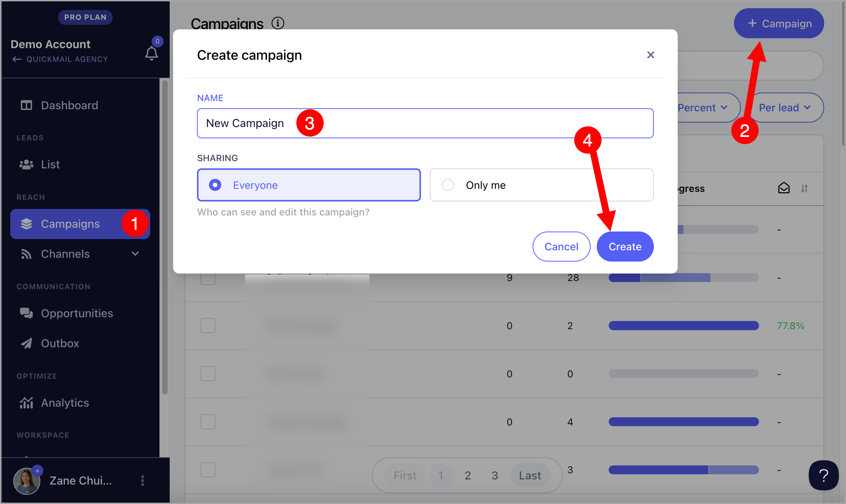Go to the First page

pos(405,475)
